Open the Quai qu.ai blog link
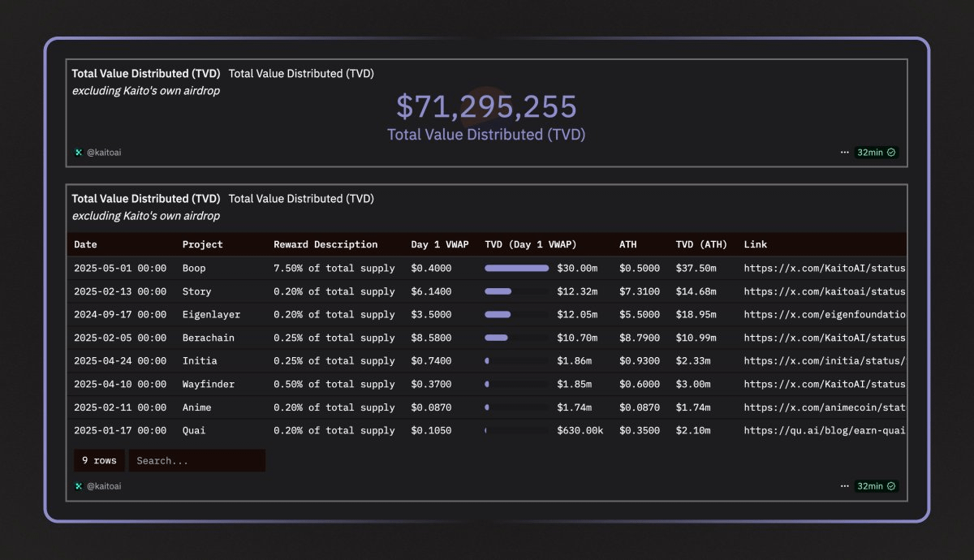The width and height of the screenshot is (974, 560). point(824,431)
